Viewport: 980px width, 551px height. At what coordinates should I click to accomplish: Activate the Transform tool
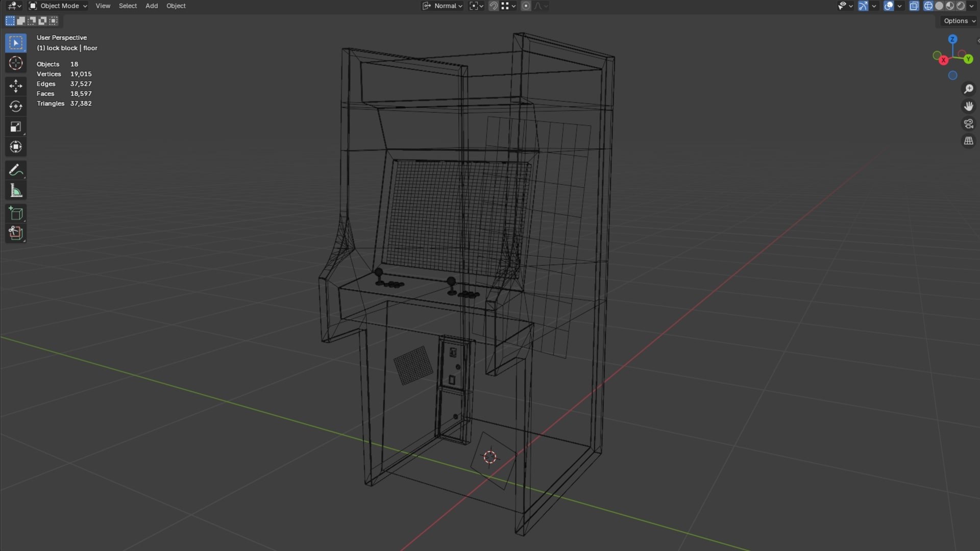pyautogui.click(x=16, y=147)
